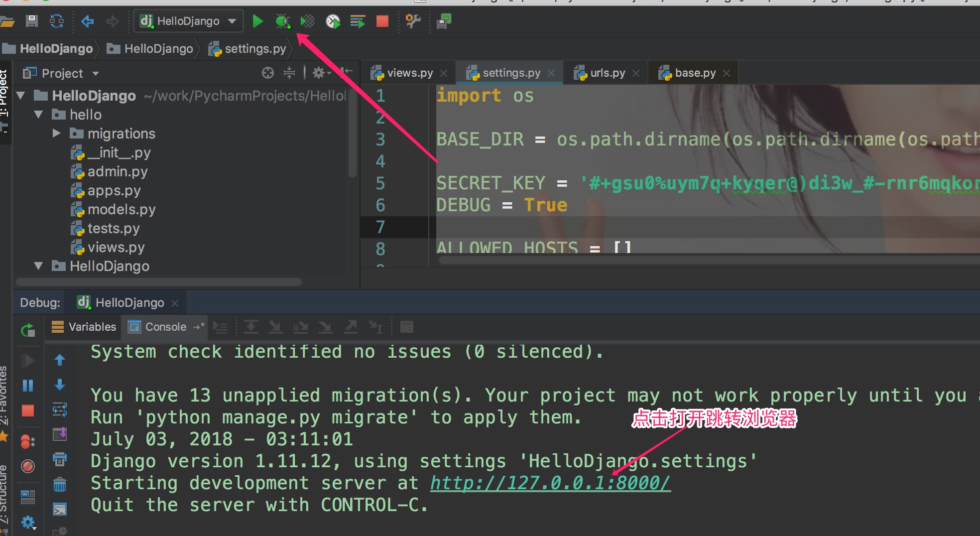Image resolution: width=980 pixels, height=536 pixels.
Task: Run HelloDjango with the green play button
Action: tap(257, 21)
